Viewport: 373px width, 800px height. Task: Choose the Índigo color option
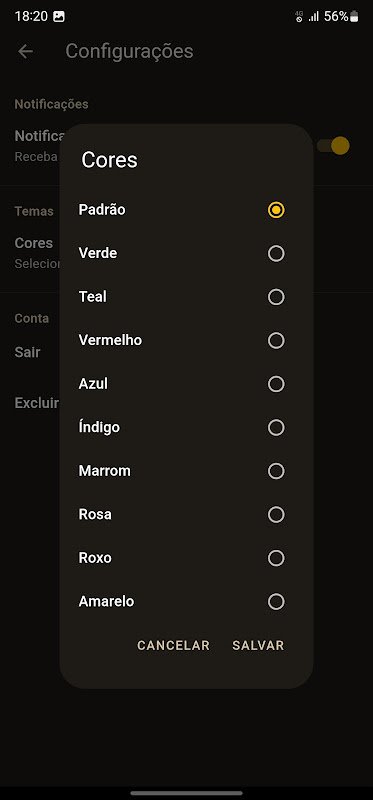[x=186, y=428]
